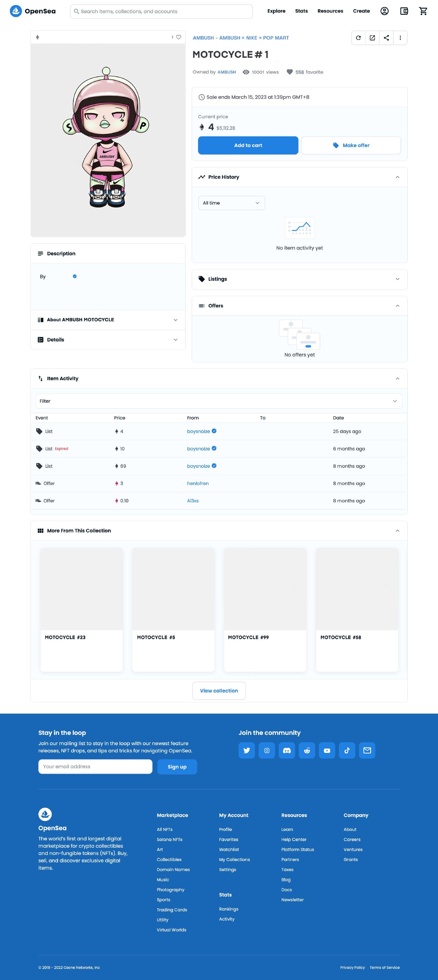Open the MOTOCYCLE #1 NFT image
This screenshot has height=980, width=438.
pyautogui.click(x=108, y=140)
